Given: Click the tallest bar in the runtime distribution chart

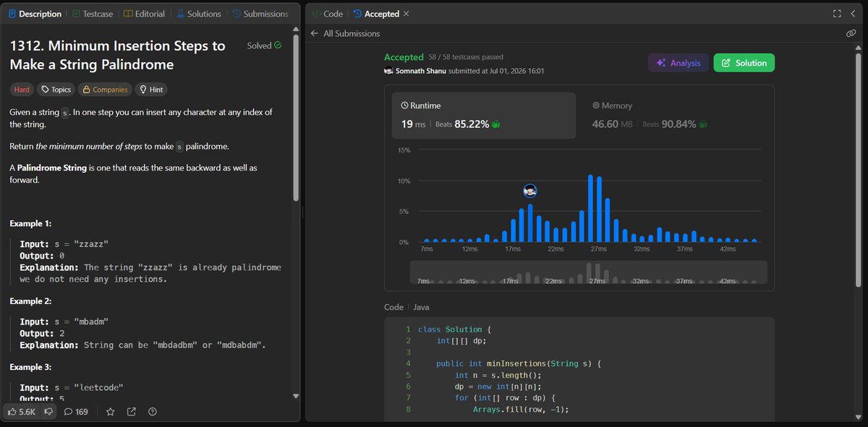Looking at the screenshot, I should click(x=591, y=208).
